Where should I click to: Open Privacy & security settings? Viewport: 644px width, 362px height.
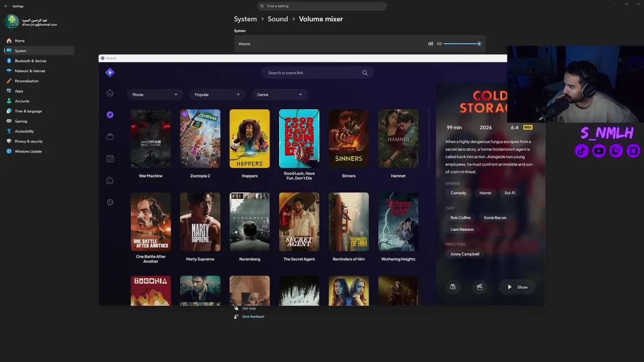click(39, 141)
